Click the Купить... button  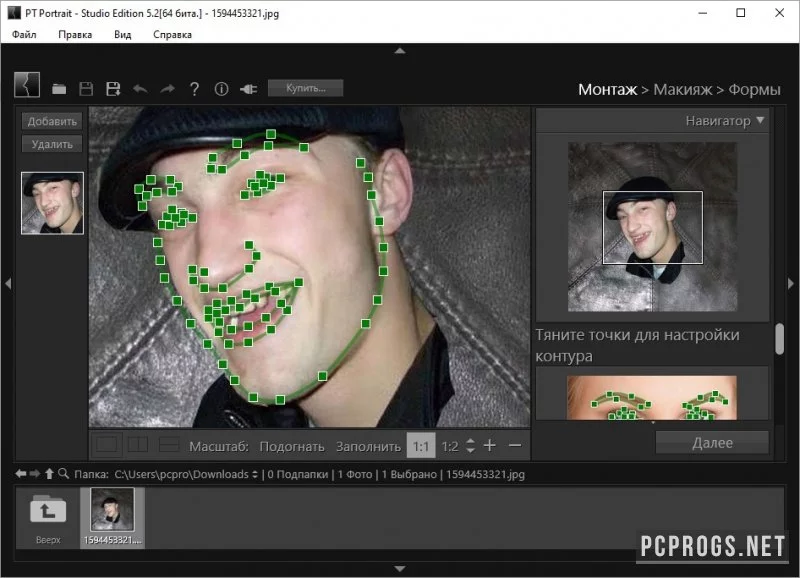pos(306,88)
